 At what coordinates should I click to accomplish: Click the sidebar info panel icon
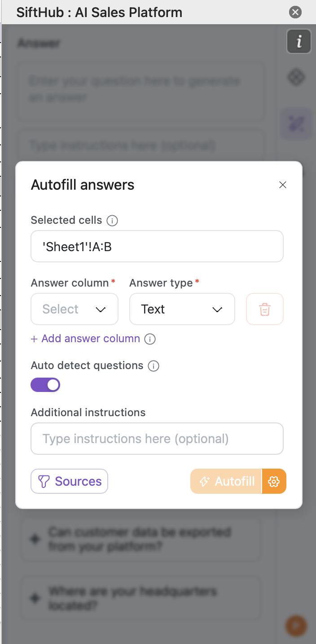[x=298, y=42]
